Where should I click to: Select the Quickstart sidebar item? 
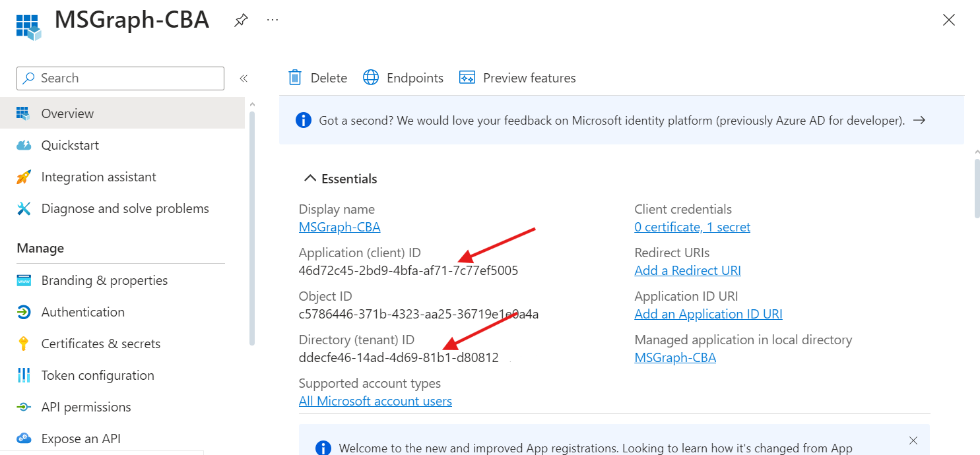click(70, 144)
